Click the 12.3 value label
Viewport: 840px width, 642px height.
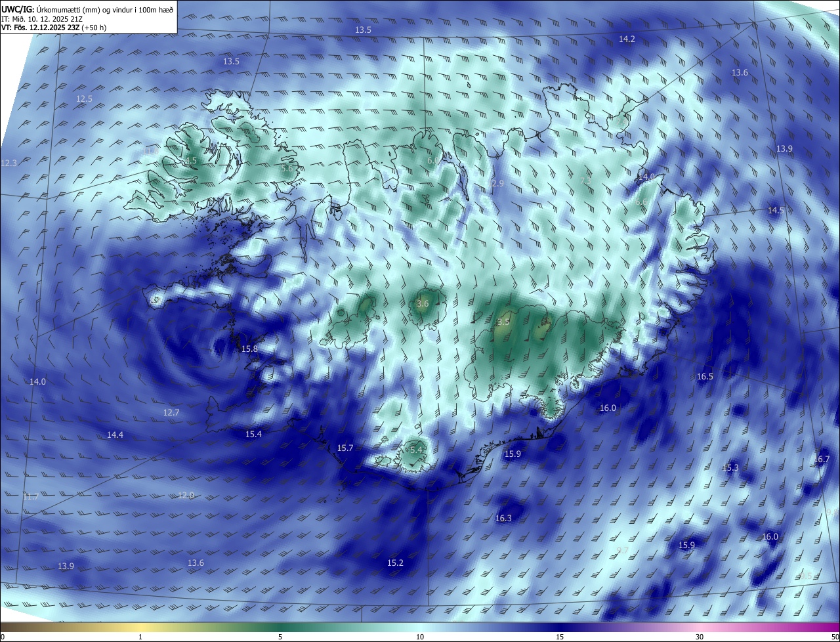(9, 163)
